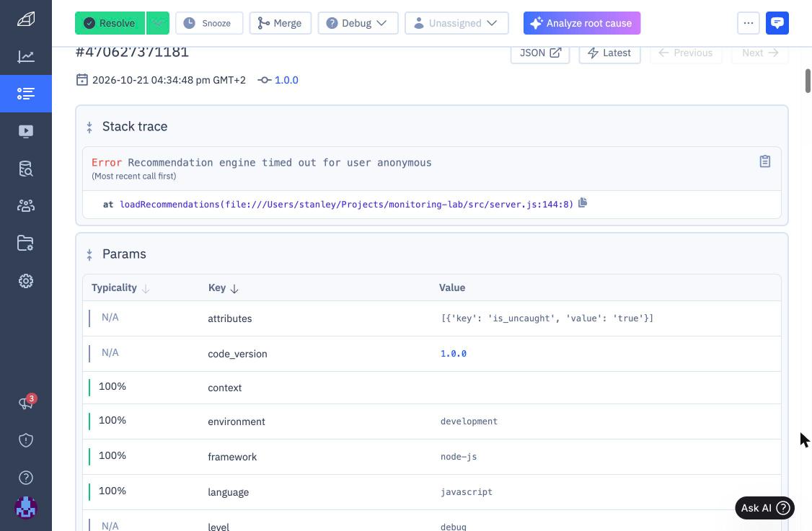812x531 pixels.
Task: Open the dropdown next to Resolve
Action: [158, 23]
